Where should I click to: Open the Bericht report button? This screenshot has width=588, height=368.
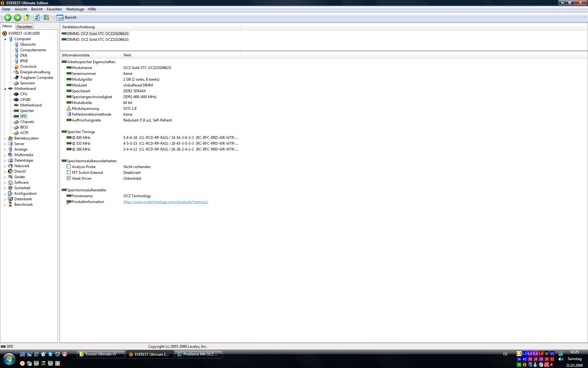66,17
